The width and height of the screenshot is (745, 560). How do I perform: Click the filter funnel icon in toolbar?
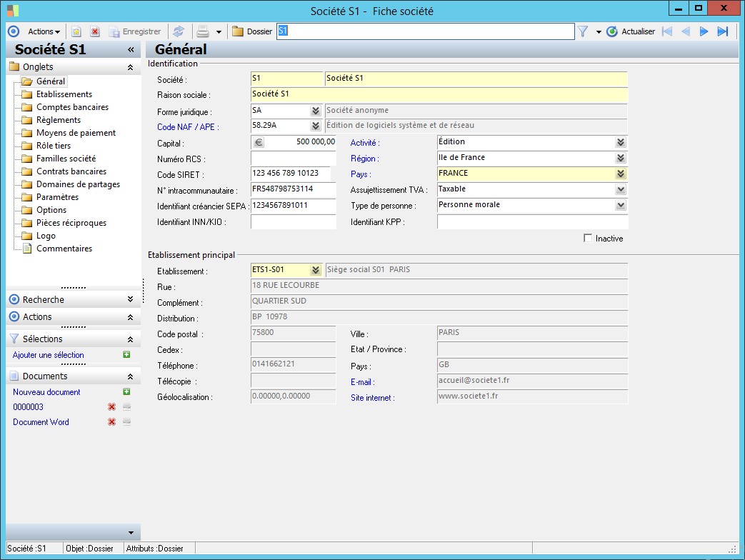tap(583, 31)
